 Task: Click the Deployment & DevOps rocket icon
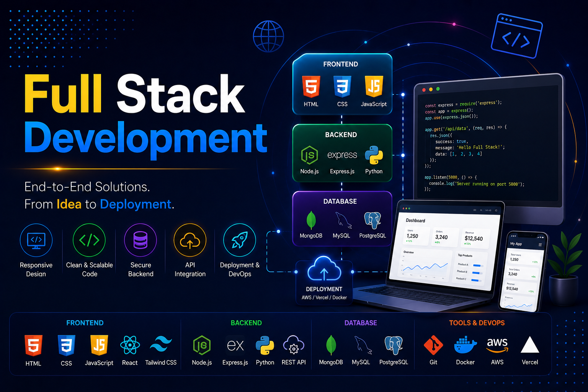click(x=240, y=240)
